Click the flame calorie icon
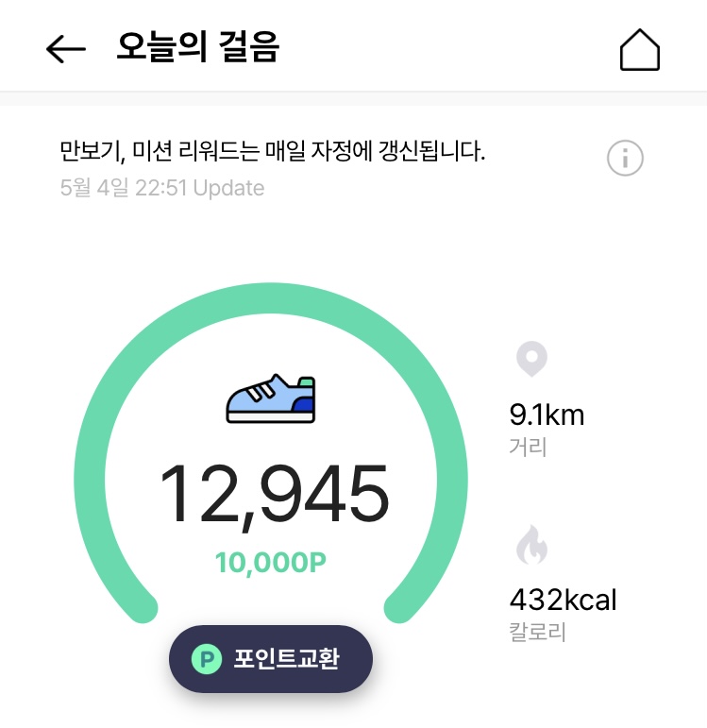This screenshot has width=707, height=728. [531, 546]
